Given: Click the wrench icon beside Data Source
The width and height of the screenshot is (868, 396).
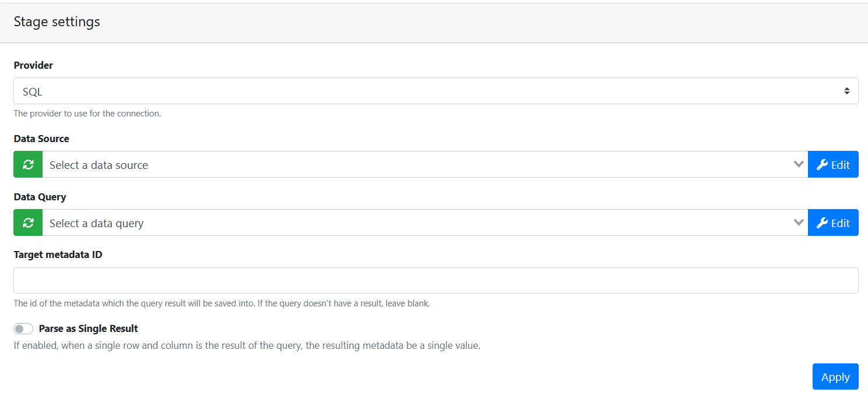Looking at the screenshot, I should tap(823, 165).
